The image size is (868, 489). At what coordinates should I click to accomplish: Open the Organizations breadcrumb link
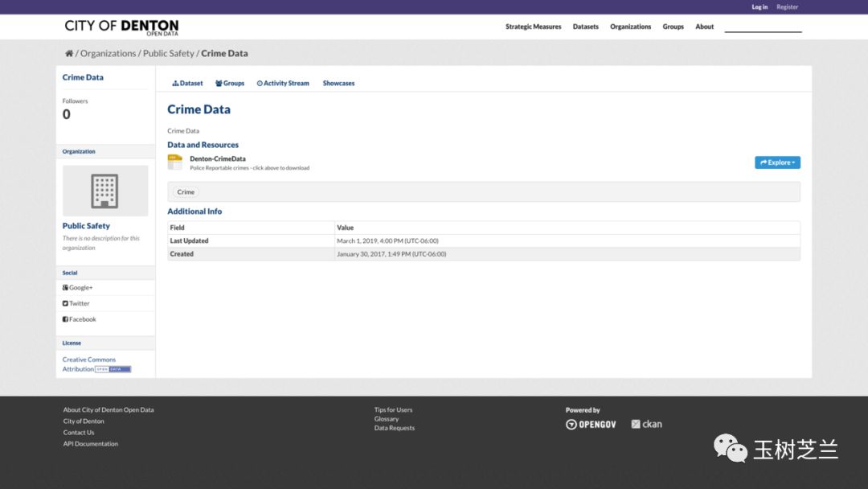point(108,53)
